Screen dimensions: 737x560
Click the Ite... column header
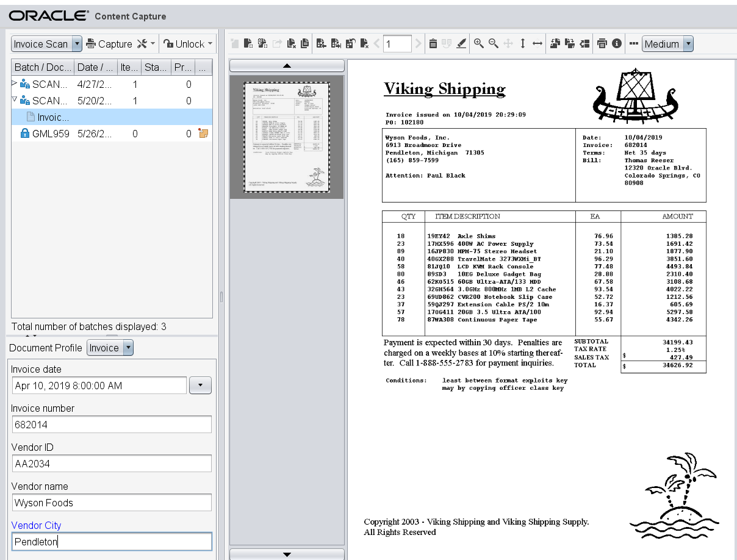(x=129, y=67)
